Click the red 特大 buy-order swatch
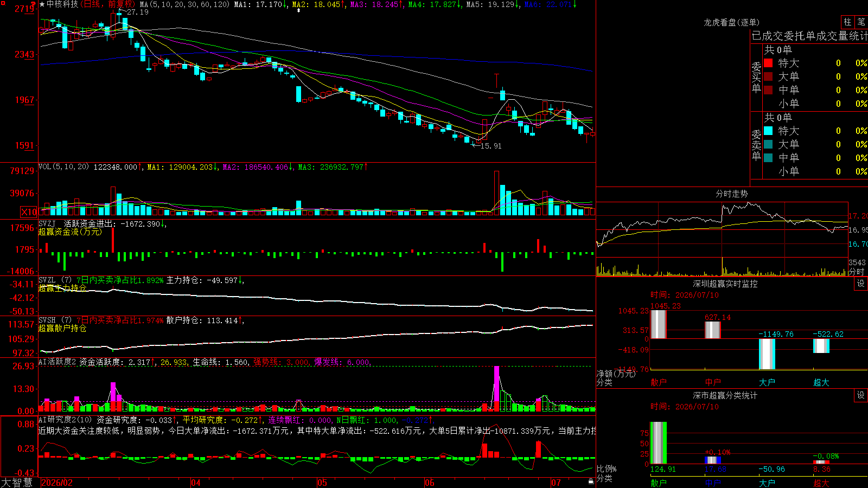Viewport: 868px width, 488px height. pyautogui.click(x=768, y=63)
